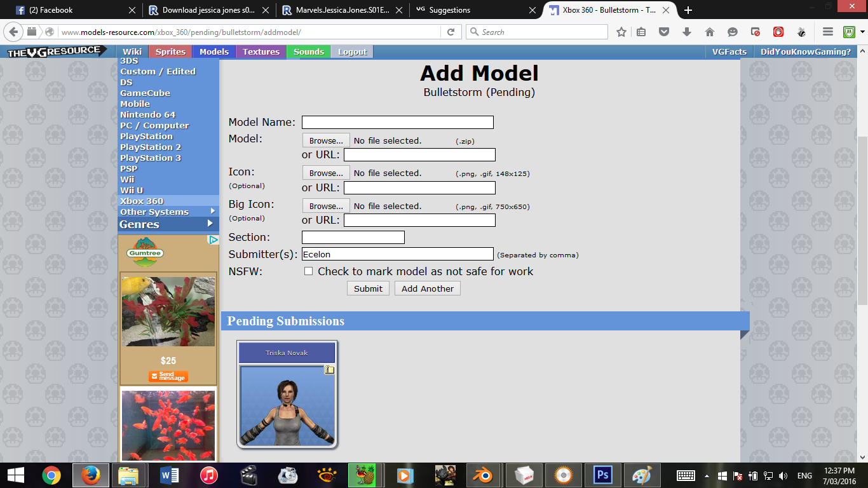Image resolution: width=868 pixels, height=488 pixels.
Task: Click Browse button for Big Icon file
Action: click(x=326, y=206)
